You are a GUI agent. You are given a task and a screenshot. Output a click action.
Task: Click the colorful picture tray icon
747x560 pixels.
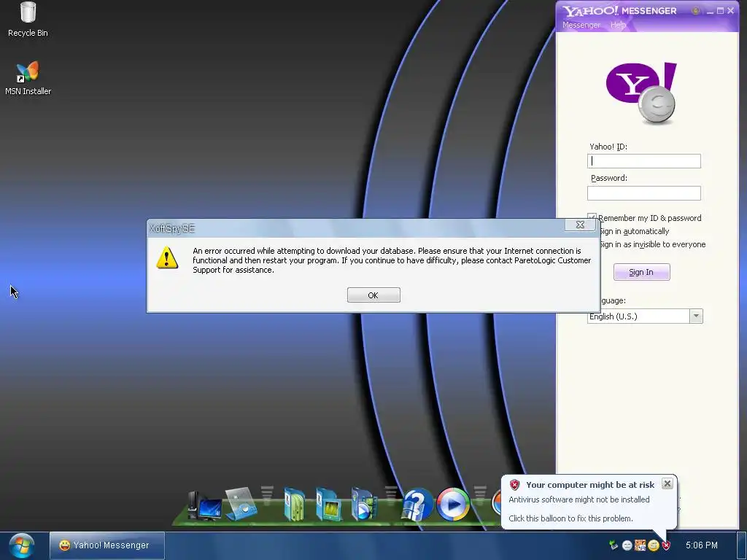[x=640, y=545]
